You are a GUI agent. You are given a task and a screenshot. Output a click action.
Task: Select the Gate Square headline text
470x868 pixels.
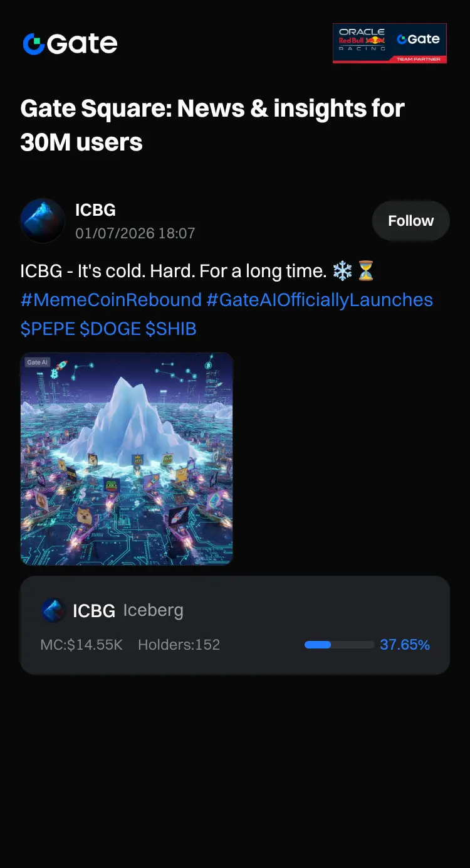pyautogui.click(x=212, y=125)
